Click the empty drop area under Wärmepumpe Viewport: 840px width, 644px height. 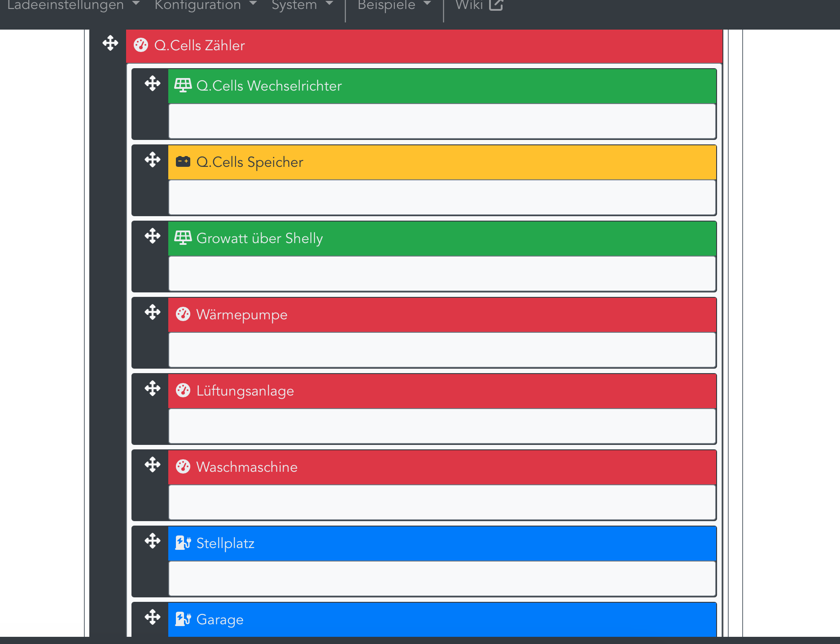click(442, 350)
